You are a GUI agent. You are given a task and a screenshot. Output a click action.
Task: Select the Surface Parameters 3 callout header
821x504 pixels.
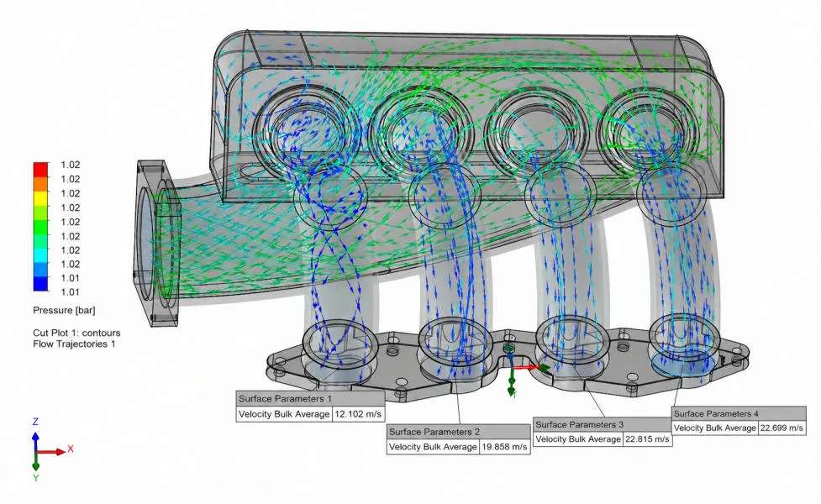point(603,424)
